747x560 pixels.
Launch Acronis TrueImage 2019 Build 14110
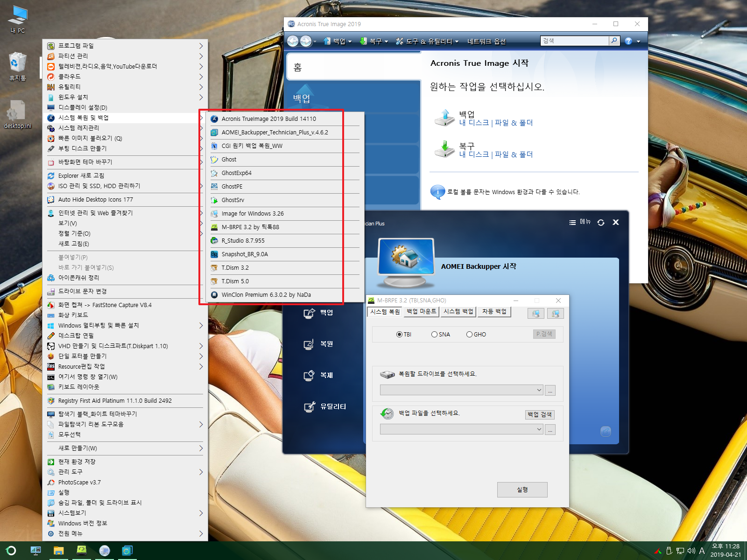(284, 119)
